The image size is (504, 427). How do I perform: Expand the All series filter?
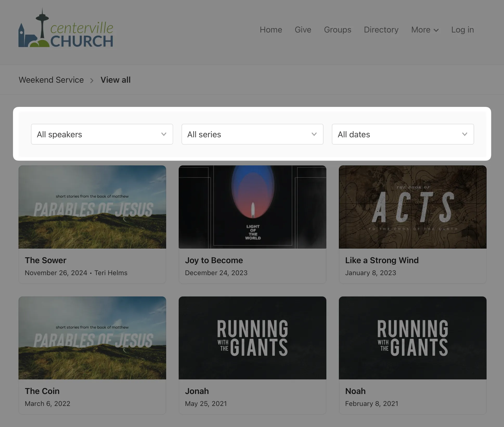click(252, 134)
